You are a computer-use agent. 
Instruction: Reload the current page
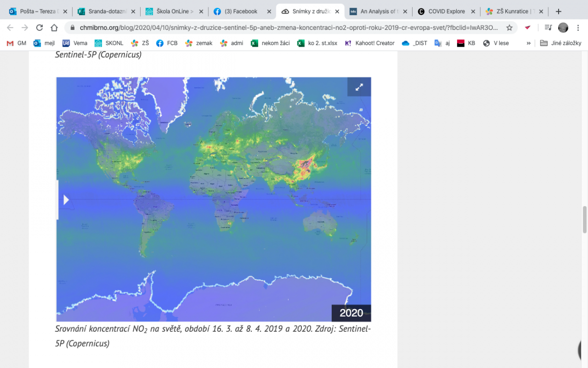(x=39, y=27)
